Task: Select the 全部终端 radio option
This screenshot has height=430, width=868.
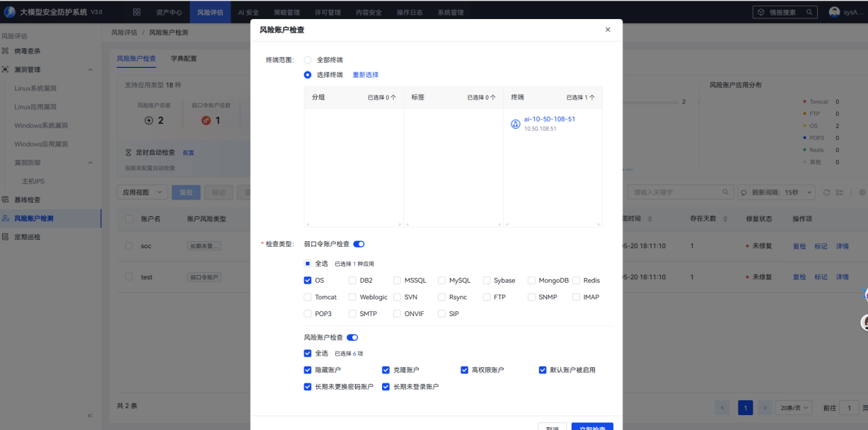Action: (x=308, y=60)
